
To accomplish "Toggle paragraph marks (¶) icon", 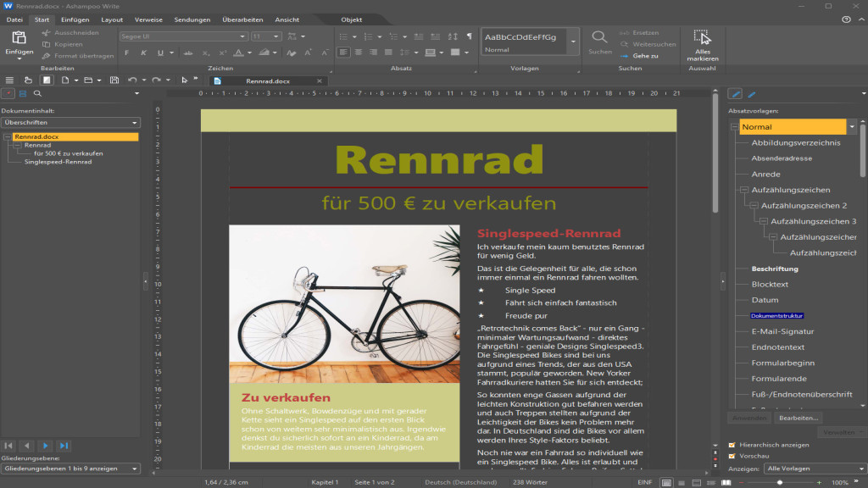I will pyautogui.click(x=469, y=36).
